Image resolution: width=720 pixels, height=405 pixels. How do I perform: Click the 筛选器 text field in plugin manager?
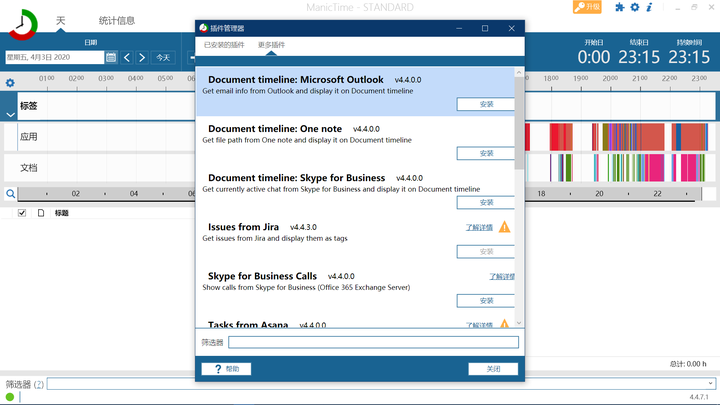click(373, 342)
